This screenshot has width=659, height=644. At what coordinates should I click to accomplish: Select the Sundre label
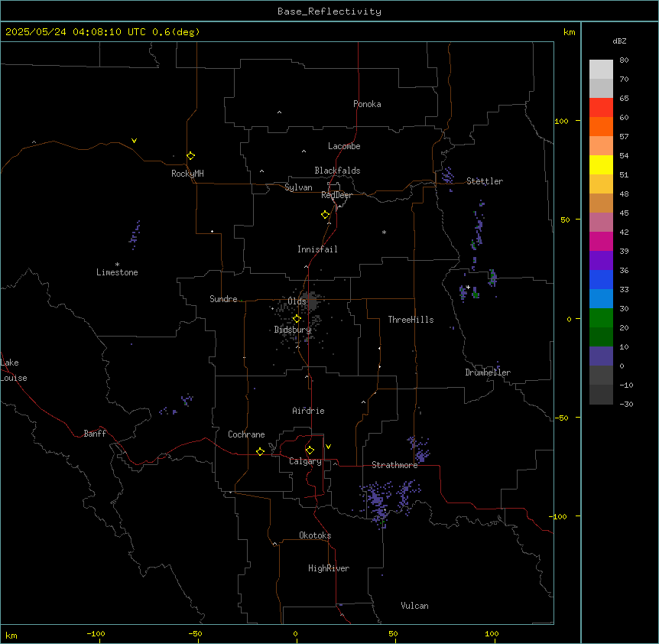click(x=223, y=299)
